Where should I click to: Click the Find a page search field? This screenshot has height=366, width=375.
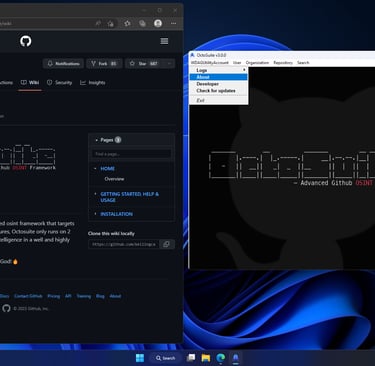coord(132,154)
